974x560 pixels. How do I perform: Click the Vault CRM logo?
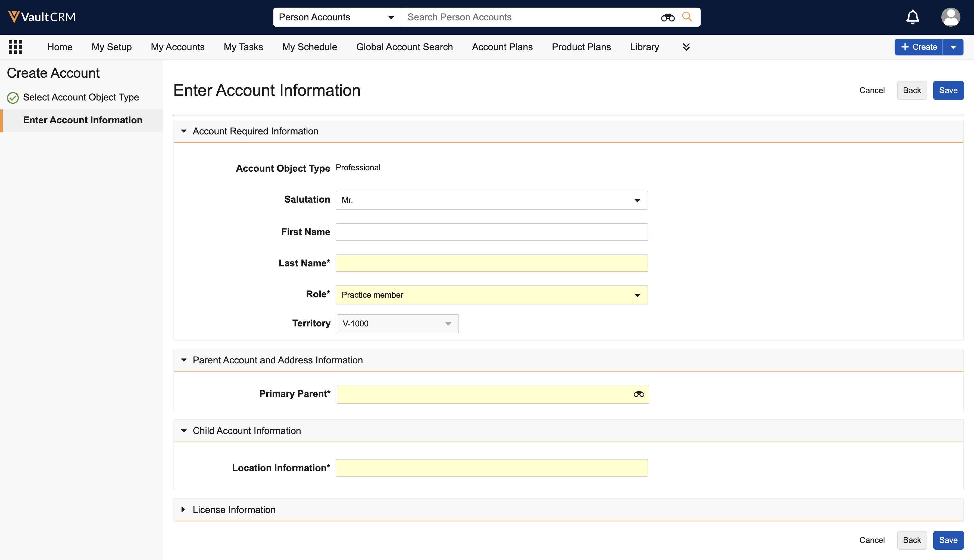pos(42,17)
